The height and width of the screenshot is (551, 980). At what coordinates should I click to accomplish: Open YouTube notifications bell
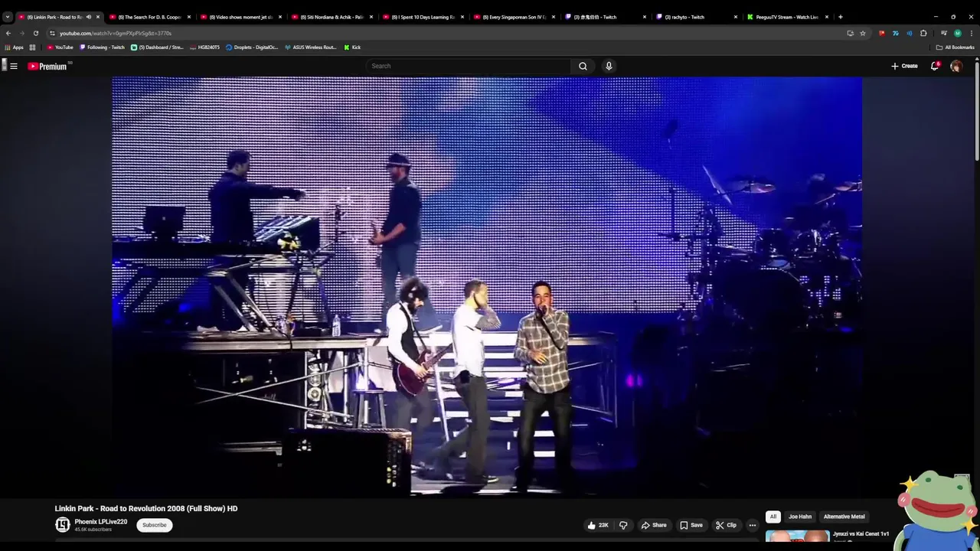click(935, 66)
